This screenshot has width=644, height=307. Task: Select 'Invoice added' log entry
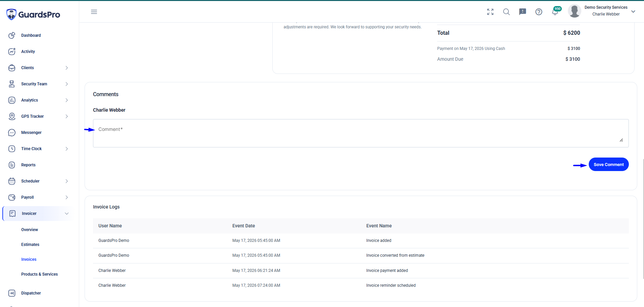click(379, 241)
